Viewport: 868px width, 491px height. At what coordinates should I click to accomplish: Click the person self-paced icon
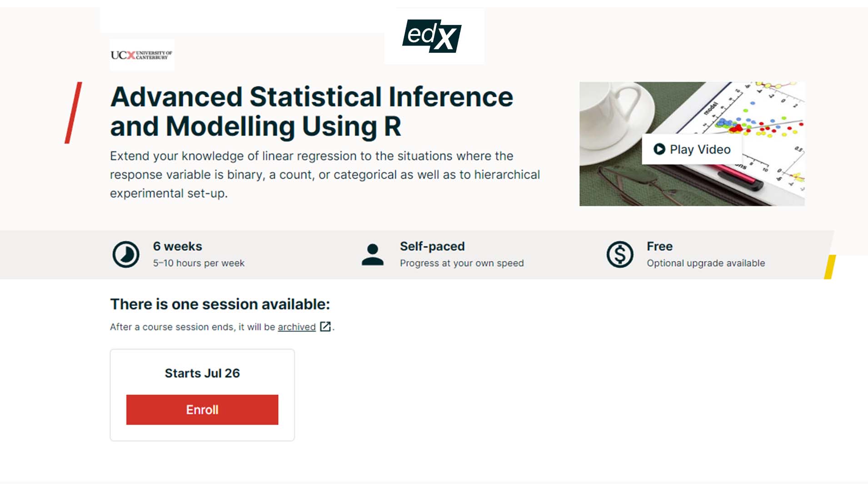click(373, 255)
